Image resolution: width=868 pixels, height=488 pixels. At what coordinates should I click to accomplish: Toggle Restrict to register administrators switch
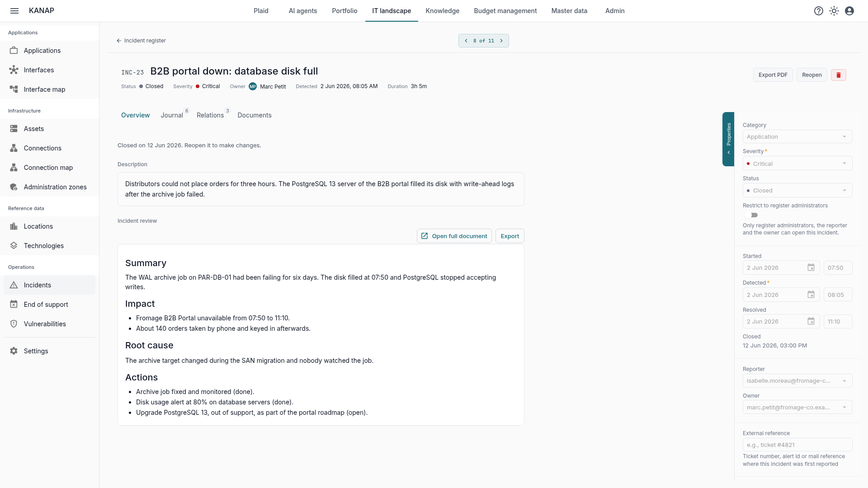[x=751, y=216]
